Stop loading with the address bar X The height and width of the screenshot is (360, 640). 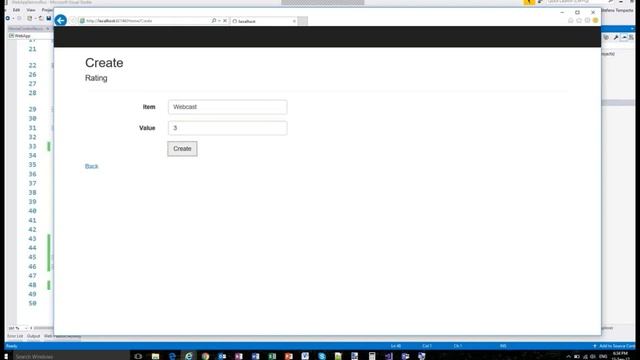pyautogui.click(x=225, y=20)
